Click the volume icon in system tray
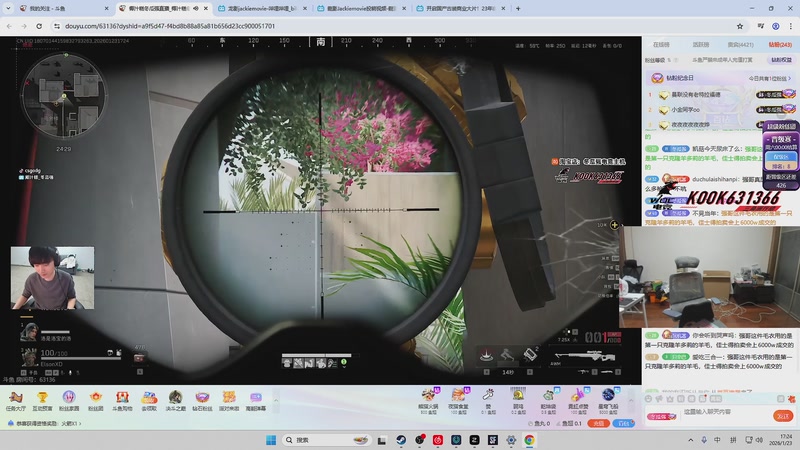The image size is (800, 450). coord(760,440)
